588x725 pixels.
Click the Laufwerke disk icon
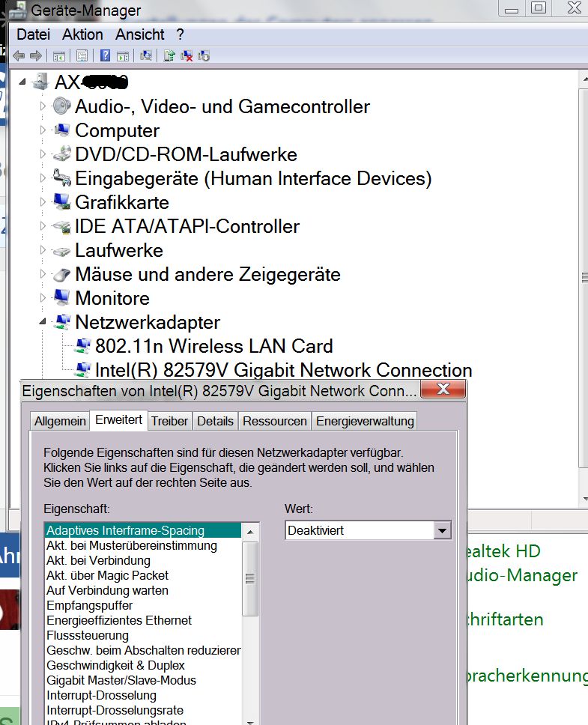click(x=61, y=251)
